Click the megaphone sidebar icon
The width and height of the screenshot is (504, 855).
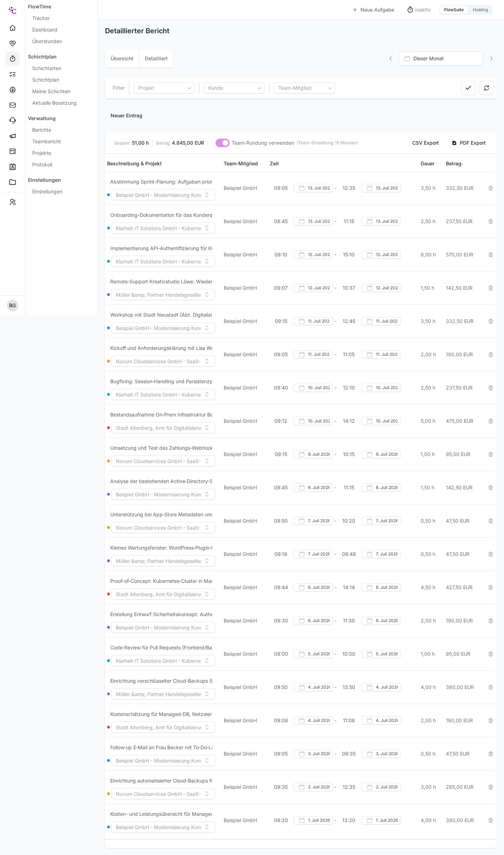(13, 136)
